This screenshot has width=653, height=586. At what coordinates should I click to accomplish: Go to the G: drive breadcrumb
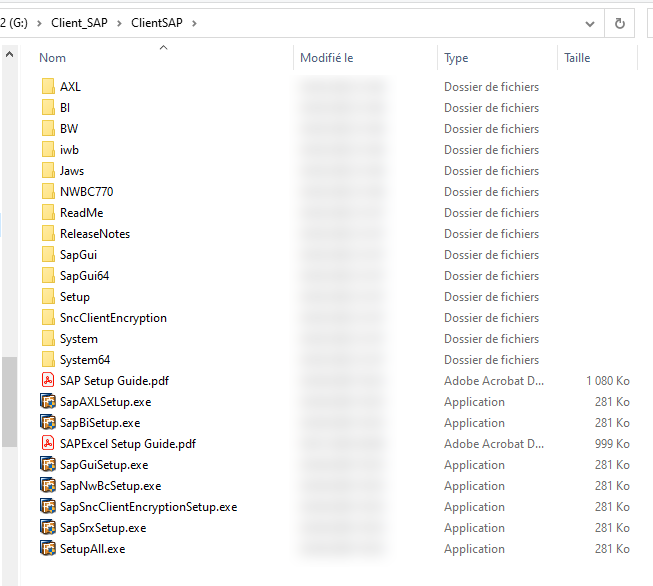[x=14, y=23]
